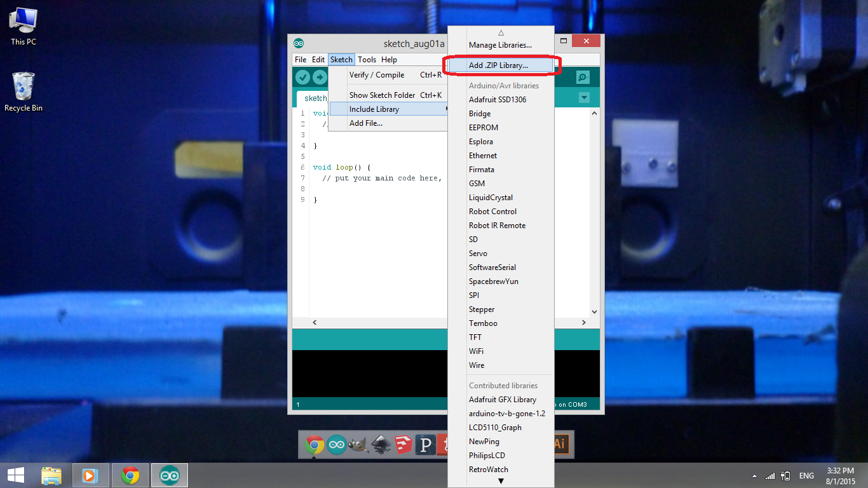This screenshot has height=488, width=868.
Task: Include the Adafruit GFX Library
Action: [501, 400]
